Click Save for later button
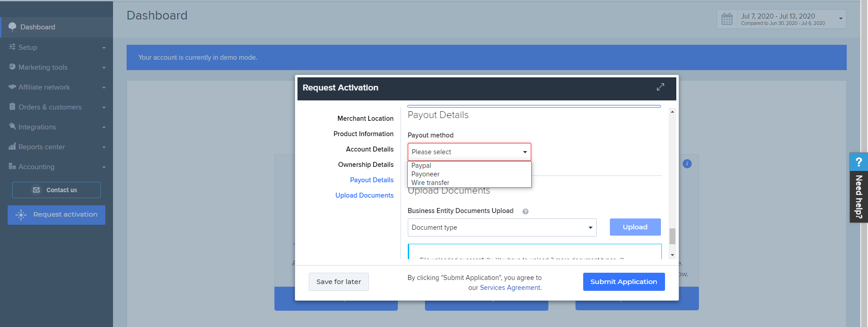Viewport: 868px width, 327px height. click(339, 282)
